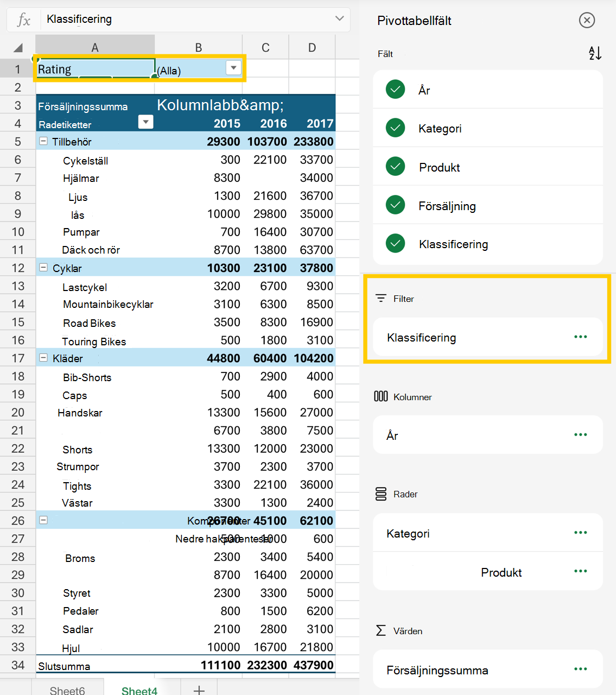Click the fx insert function icon
The height and width of the screenshot is (695, 616).
pyautogui.click(x=23, y=20)
